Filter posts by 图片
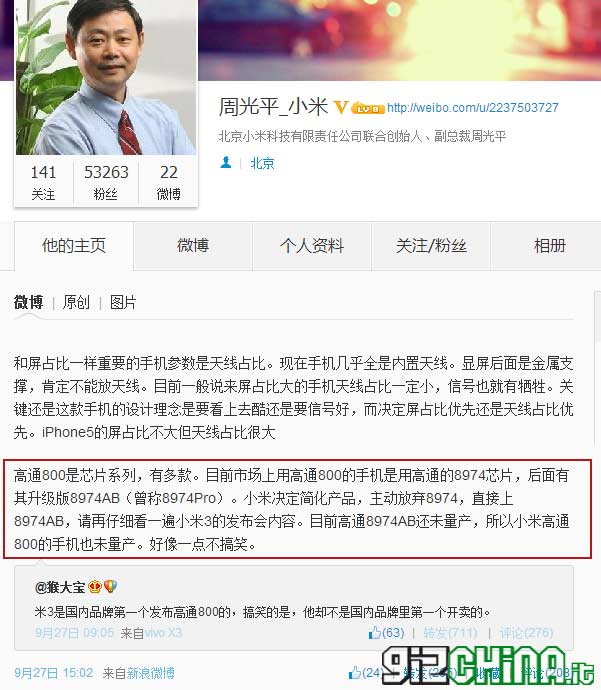The height and width of the screenshot is (690, 601). pyautogui.click(x=123, y=302)
